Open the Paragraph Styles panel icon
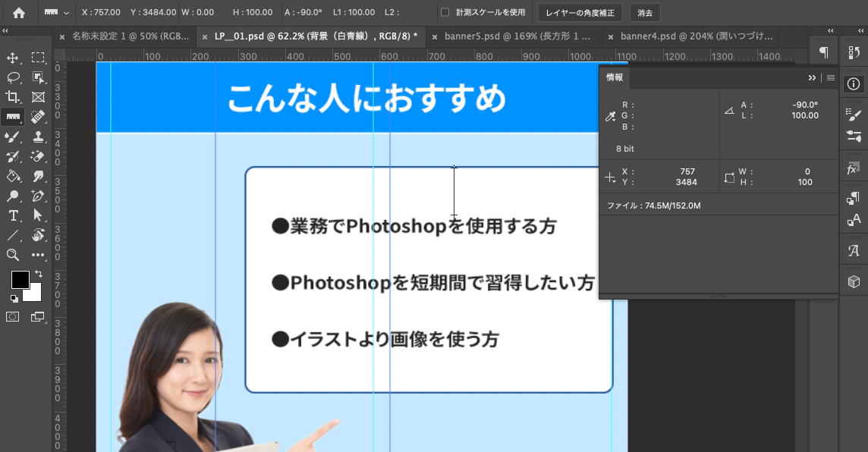This screenshot has height=452, width=868. click(x=854, y=198)
